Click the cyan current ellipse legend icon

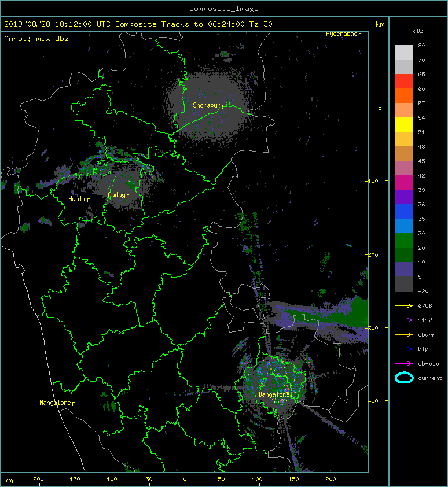click(x=404, y=378)
